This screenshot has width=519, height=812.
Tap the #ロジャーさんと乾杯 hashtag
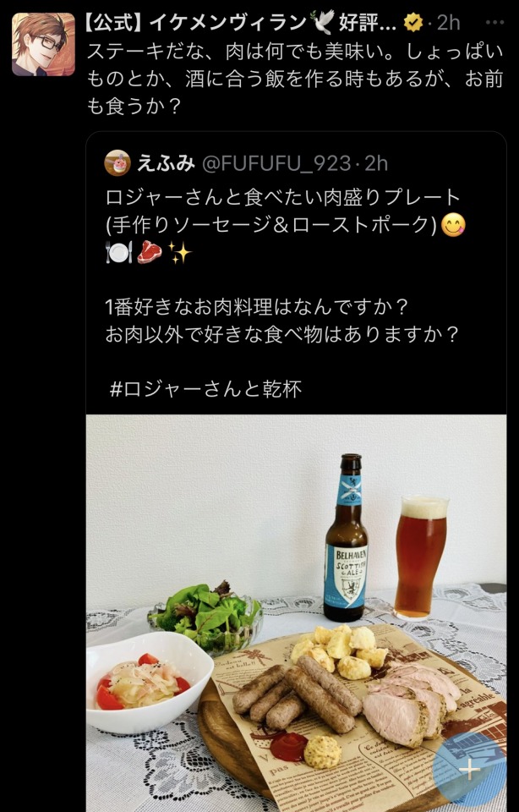[x=206, y=389]
